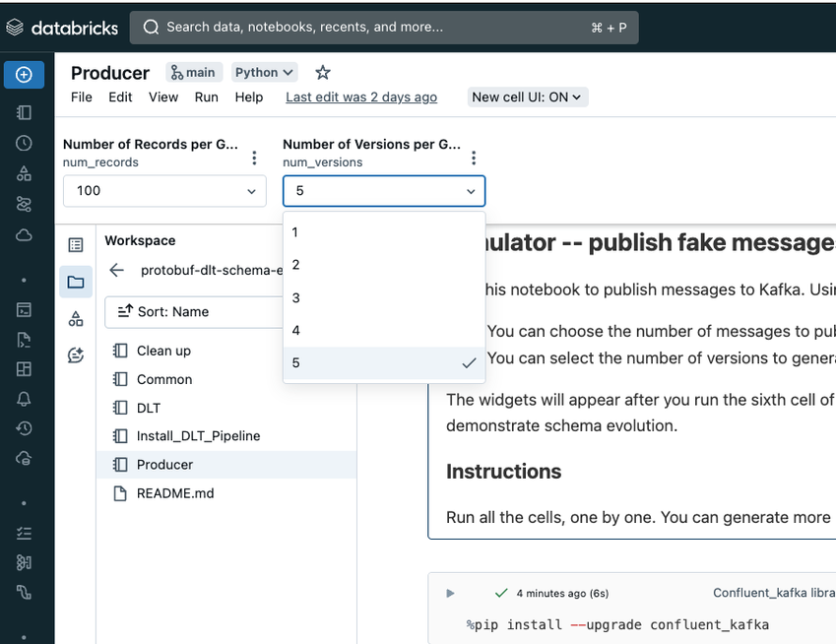
Task: Open Workspace notebook icon in main sidebar
Action: 24,112
